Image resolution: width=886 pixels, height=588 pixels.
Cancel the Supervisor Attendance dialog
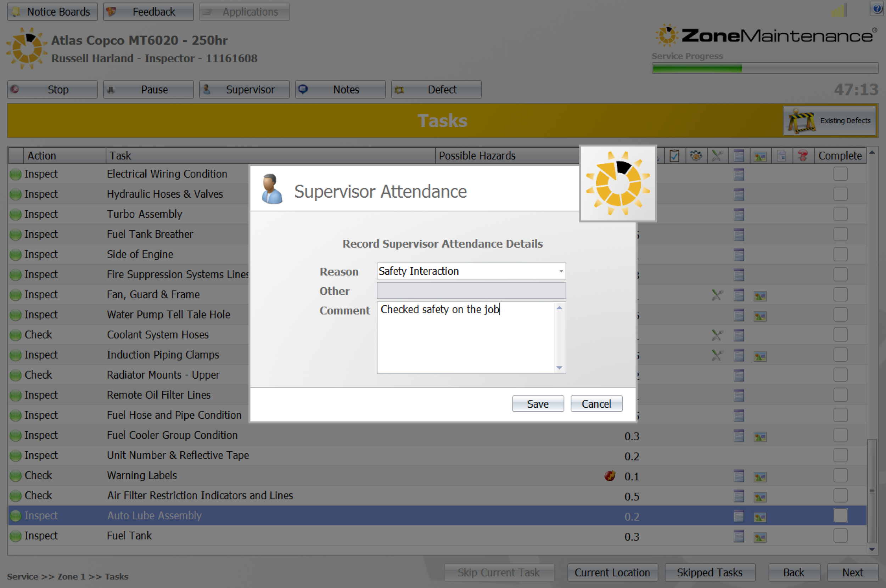[x=596, y=404]
